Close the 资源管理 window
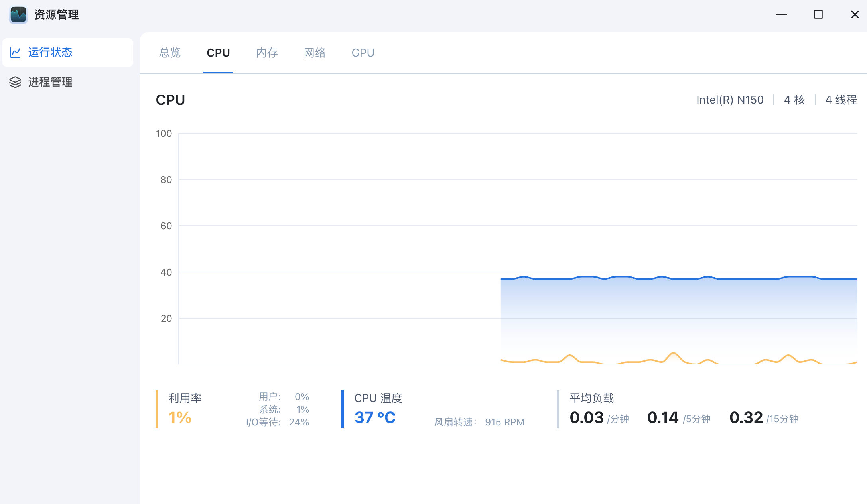Image resolution: width=867 pixels, height=504 pixels. [855, 15]
